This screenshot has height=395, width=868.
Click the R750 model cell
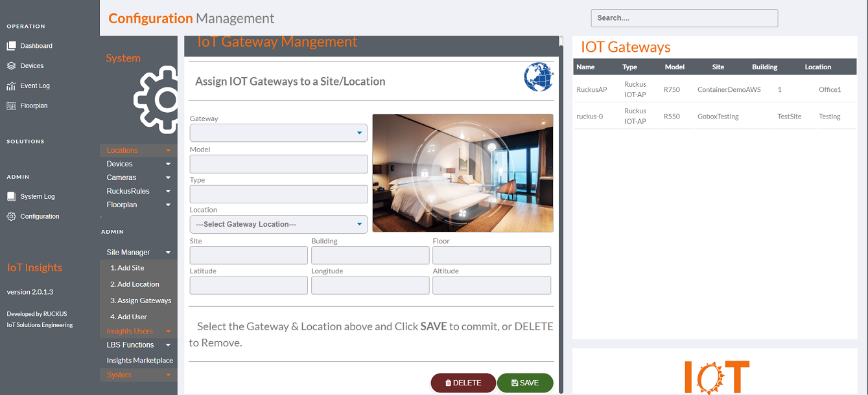[672, 89]
